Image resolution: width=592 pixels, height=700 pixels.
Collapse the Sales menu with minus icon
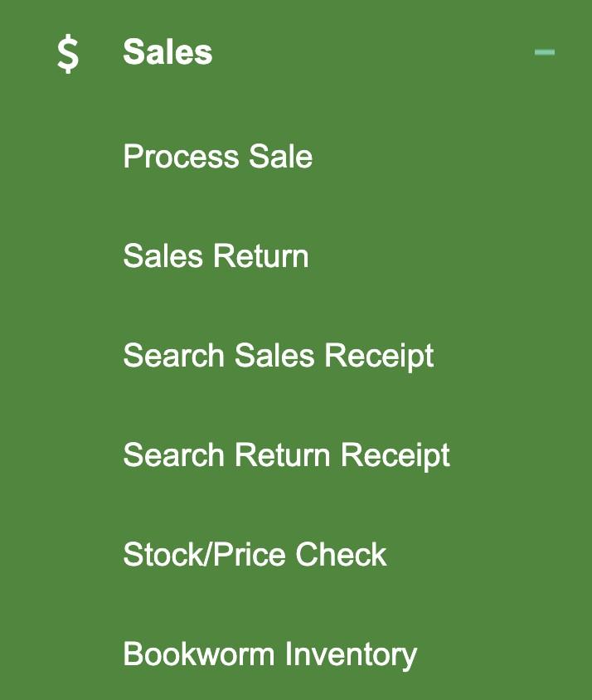coord(545,52)
